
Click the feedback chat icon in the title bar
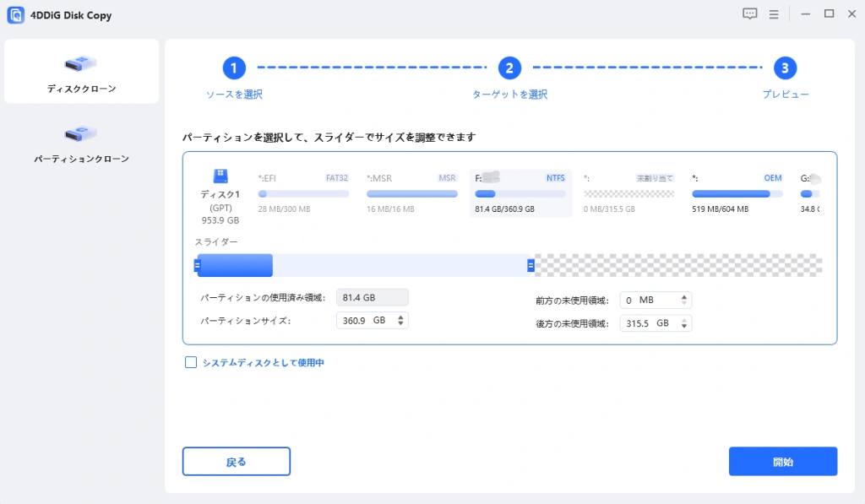[750, 14]
